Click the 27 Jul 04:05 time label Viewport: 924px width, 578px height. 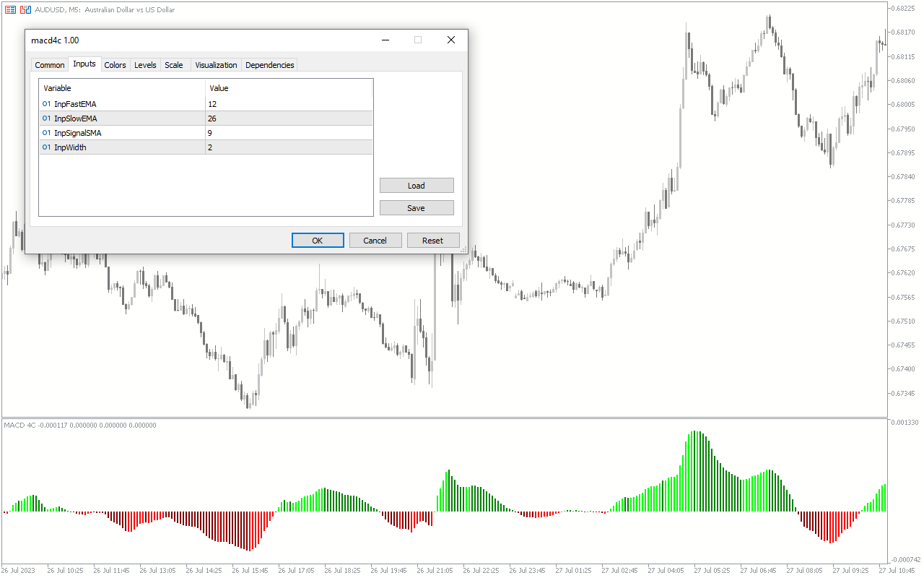pos(666,571)
